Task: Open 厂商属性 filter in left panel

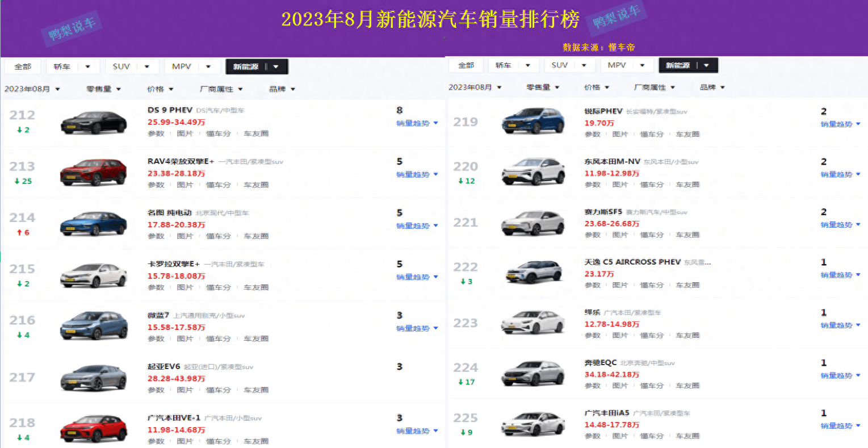Action: pos(221,89)
